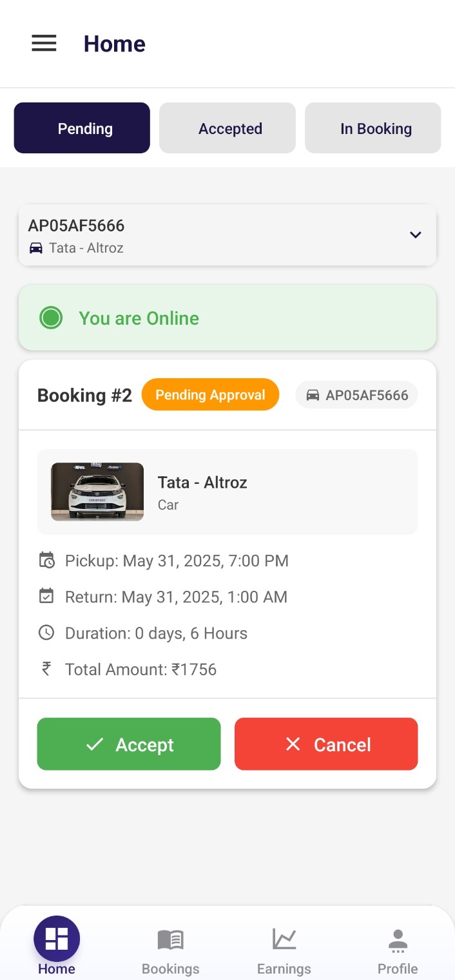Image resolution: width=455 pixels, height=980 pixels.
Task: Click the AP05AF5666 plate chip on booking
Action: [357, 395]
